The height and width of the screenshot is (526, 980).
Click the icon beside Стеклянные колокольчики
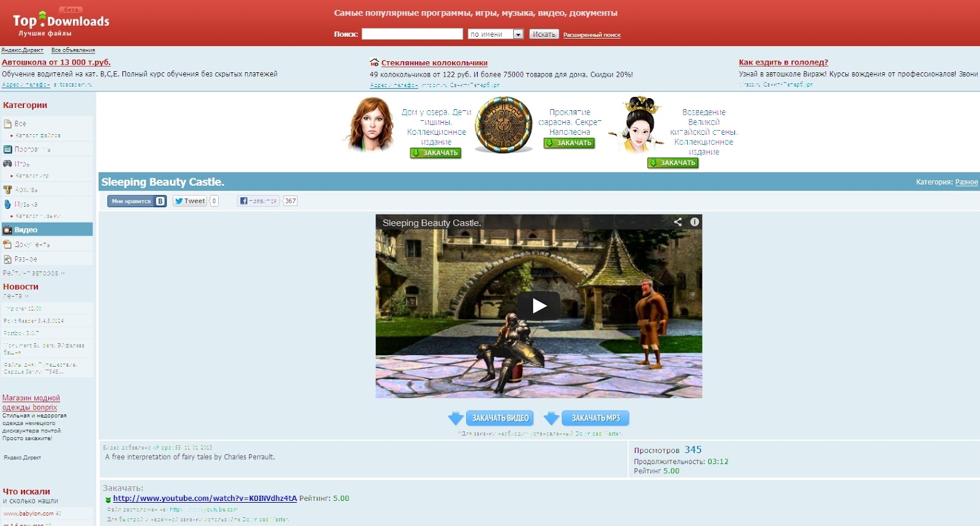pos(374,62)
